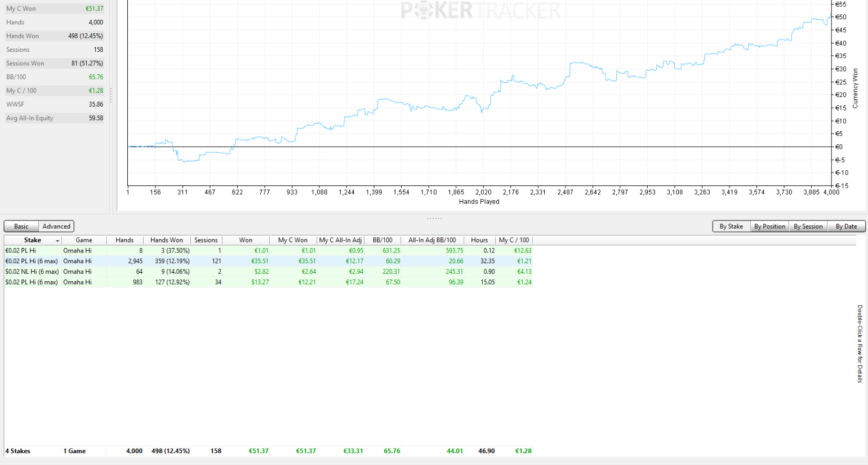Switch to the Basic view tab
The width and height of the screenshot is (868, 465).
point(21,227)
